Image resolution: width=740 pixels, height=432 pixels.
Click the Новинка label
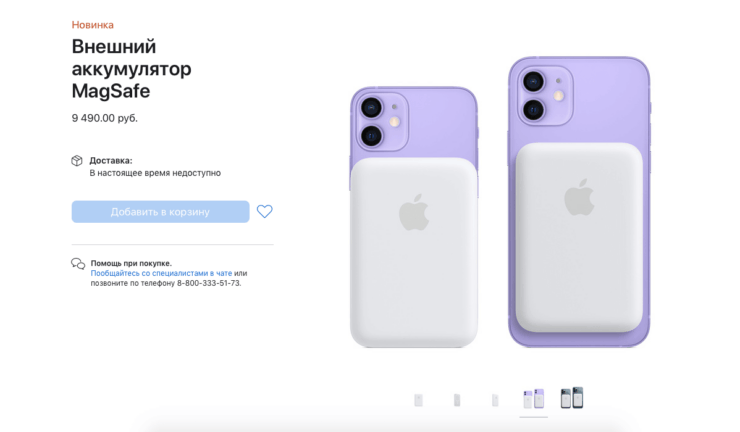point(92,25)
